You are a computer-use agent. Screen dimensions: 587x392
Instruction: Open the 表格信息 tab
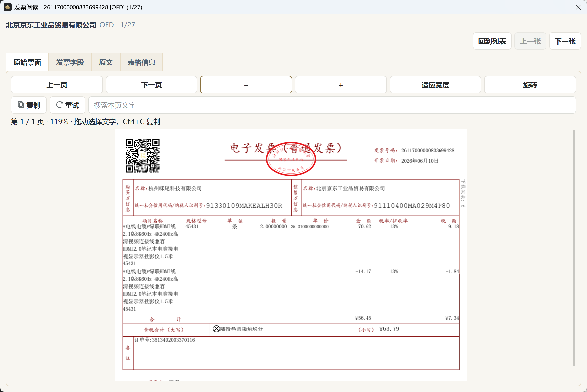pos(141,62)
